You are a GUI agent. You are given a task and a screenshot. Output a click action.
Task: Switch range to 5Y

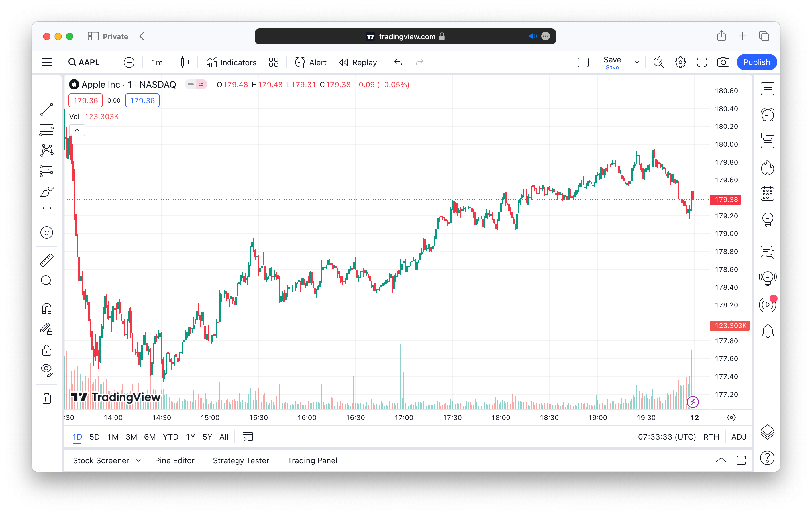pyautogui.click(x=207, y=437)
